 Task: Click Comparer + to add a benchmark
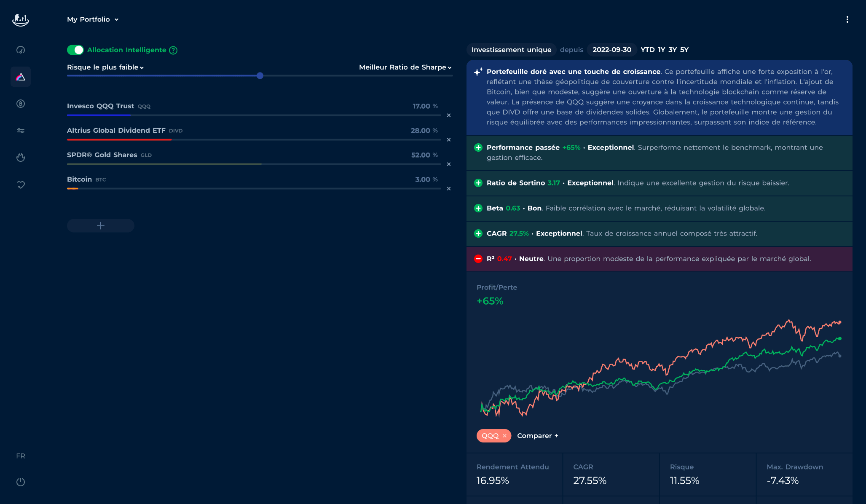[x=538, y=436]
